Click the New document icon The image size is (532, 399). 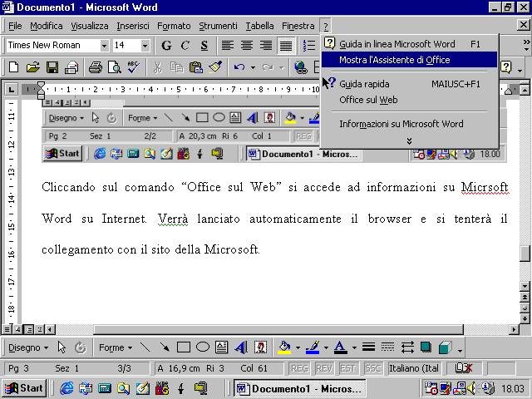[13, 66]
